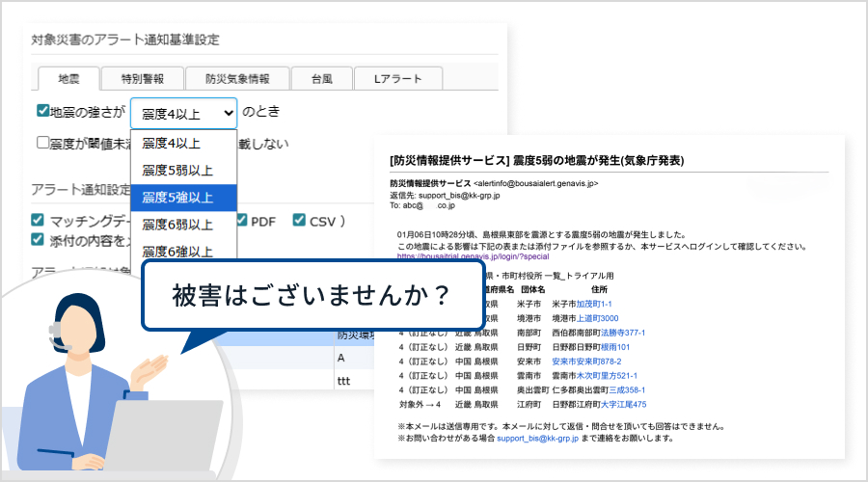Open the 根雨101 address link
This screenshot has height=482, width=868.
tap(615, 347)
